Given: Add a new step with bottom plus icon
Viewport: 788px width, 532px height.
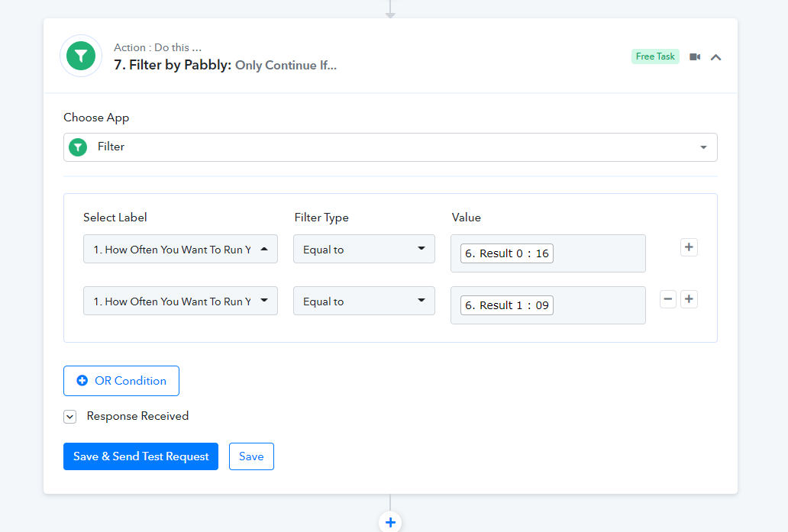Looking at the screenshot, I should [390, 522].
